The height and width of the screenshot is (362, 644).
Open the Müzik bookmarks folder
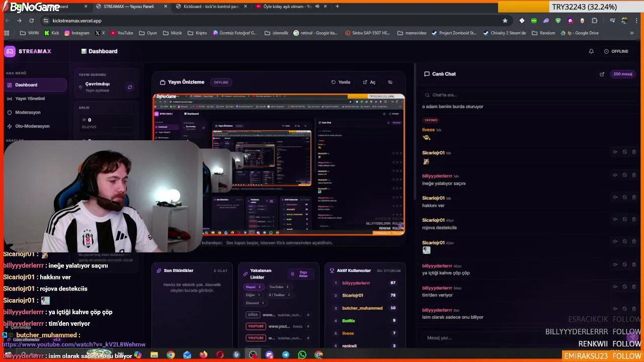[x=172, y=33]
